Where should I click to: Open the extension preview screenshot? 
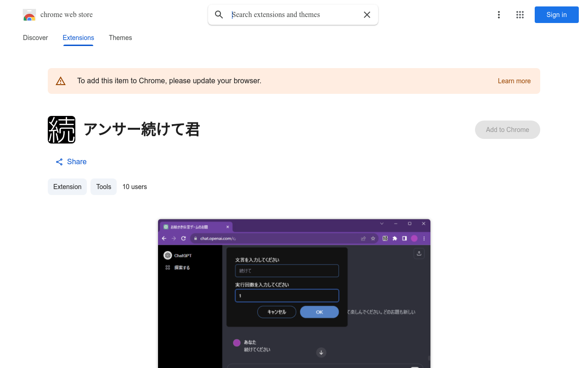click(294, 293)
